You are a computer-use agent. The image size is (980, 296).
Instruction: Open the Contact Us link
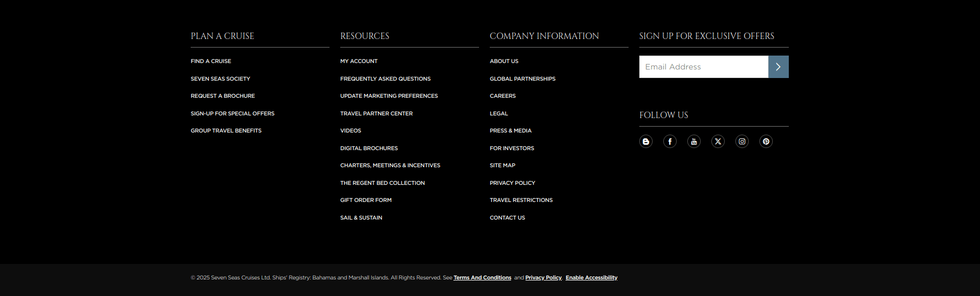[x=507, y=218]
